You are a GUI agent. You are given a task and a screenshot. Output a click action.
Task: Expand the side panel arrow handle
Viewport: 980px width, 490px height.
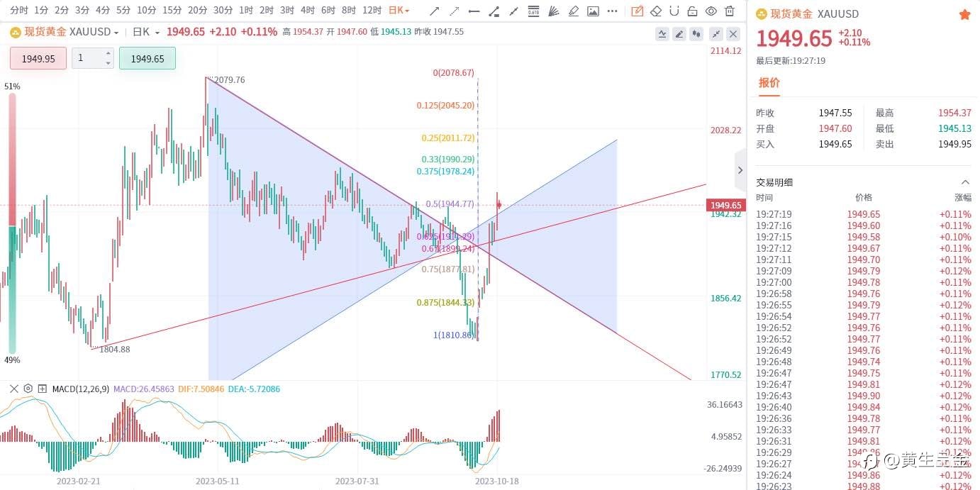[x=740, y=170]
